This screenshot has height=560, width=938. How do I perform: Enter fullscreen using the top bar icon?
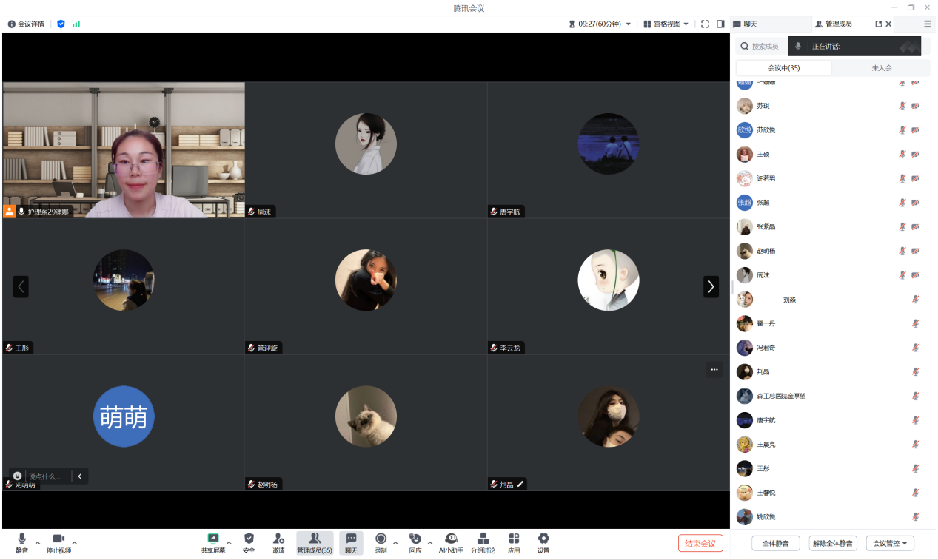tap(705, 24)
